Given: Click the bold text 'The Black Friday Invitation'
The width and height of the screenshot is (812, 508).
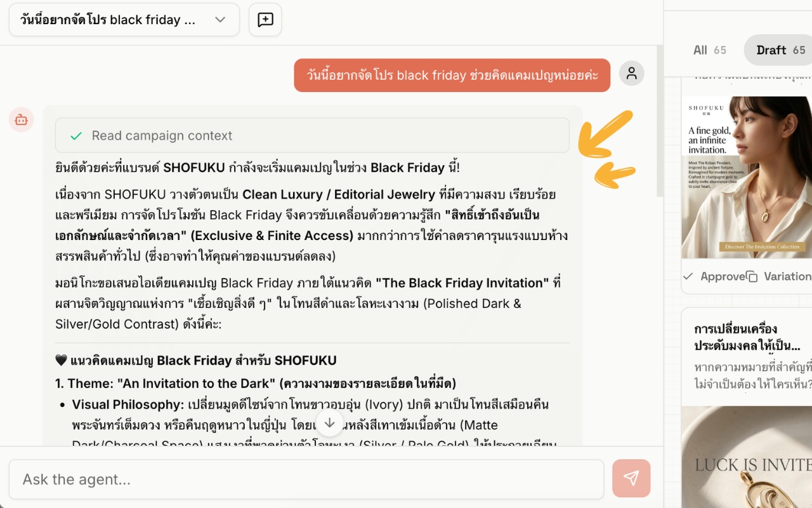Looking at the screenshot, I should tap(462, 283).
